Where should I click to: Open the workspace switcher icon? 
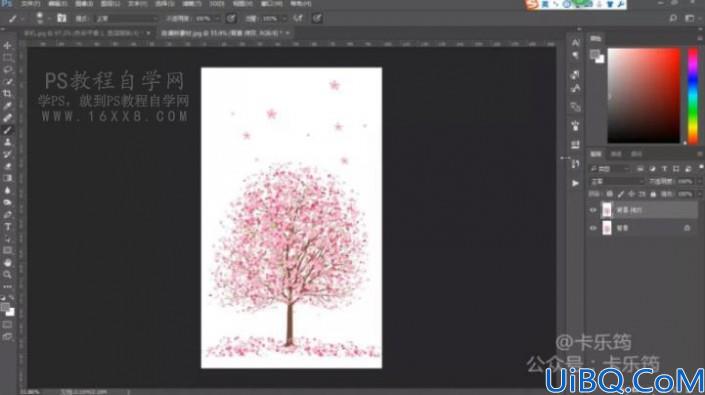[690, 18]
